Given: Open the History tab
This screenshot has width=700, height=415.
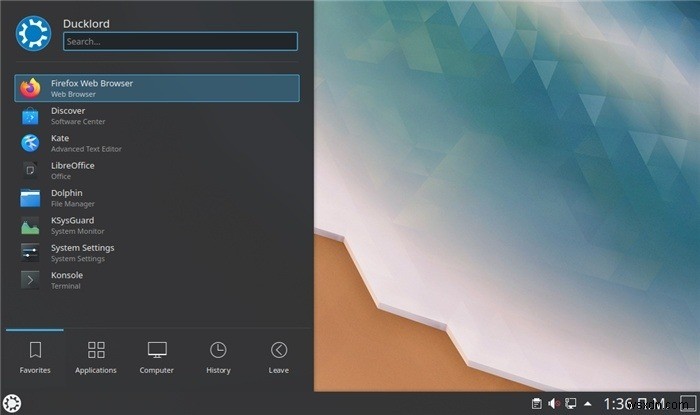Looking at the screenshot, I should coord(218,358).
